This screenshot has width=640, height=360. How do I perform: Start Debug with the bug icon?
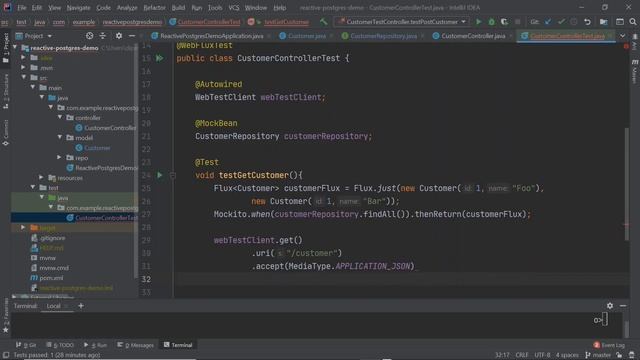(x=491, y=22)
